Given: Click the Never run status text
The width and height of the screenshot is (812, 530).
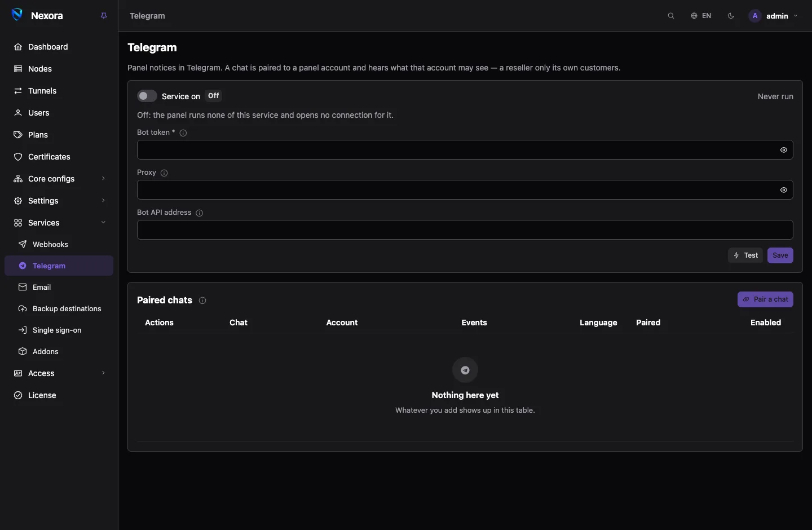Looking at the screenshot, I should tap(775, 96).
